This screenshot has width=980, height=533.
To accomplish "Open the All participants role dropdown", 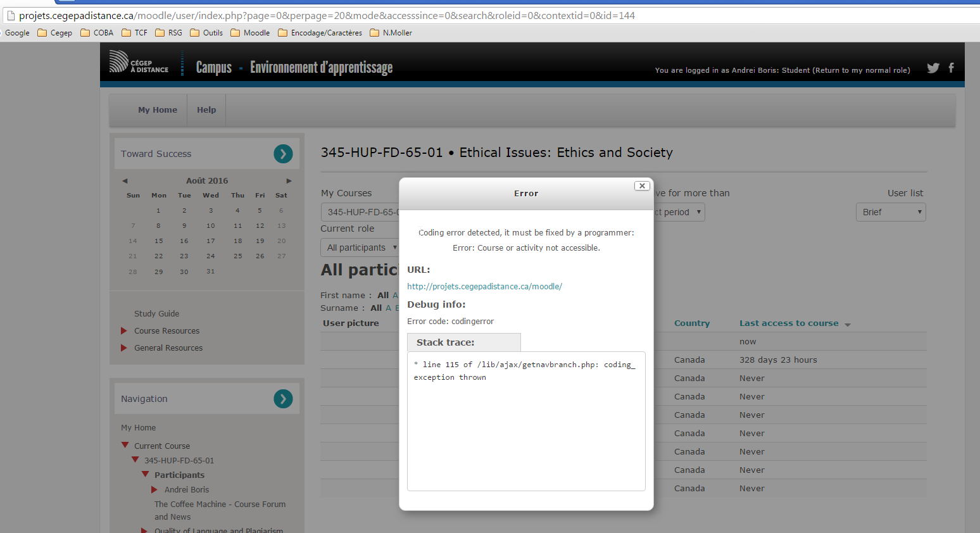I will [360, 248].
